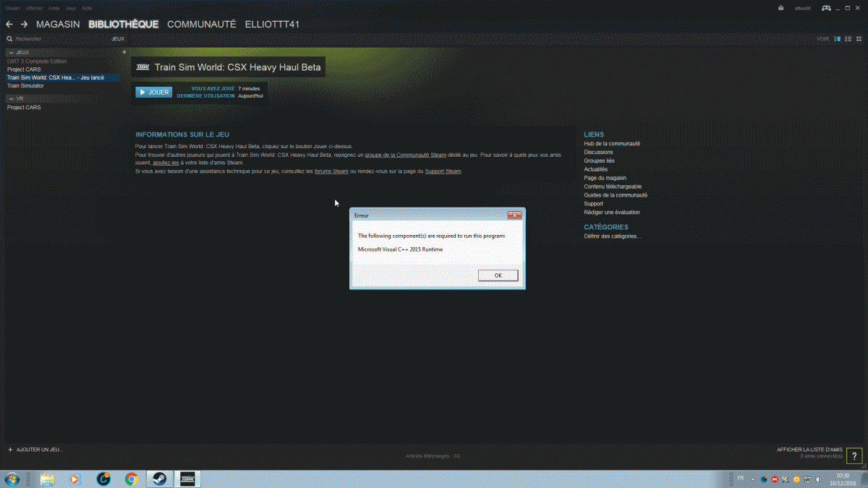Open the Discussions link
The image size is (868, 488).
(x=598, y=153)
